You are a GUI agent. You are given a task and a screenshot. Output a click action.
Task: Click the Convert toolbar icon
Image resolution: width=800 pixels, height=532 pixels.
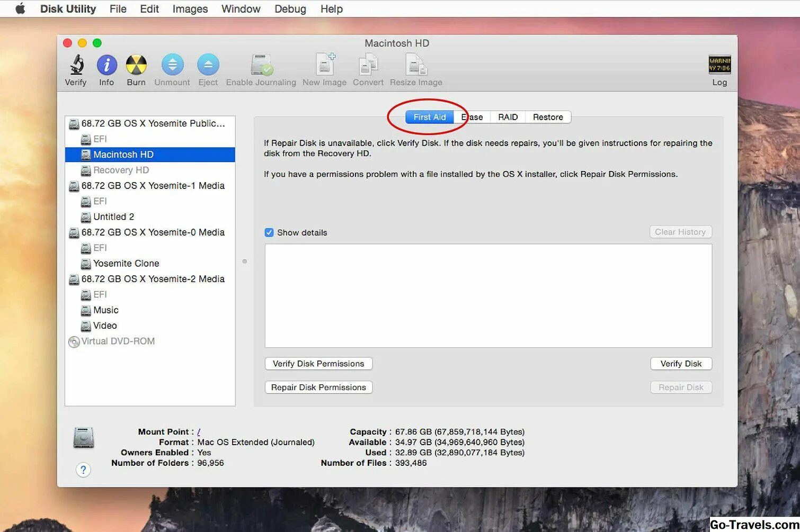368,65
